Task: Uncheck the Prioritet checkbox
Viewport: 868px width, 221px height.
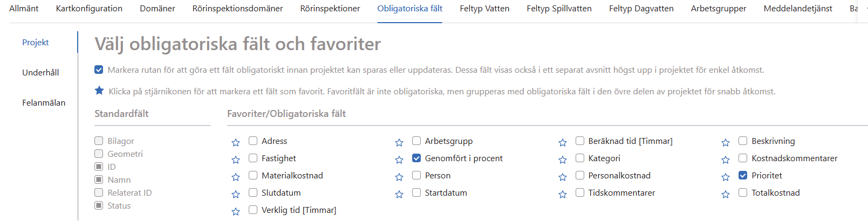Action: pyautogui.click(x=743, y=175)
